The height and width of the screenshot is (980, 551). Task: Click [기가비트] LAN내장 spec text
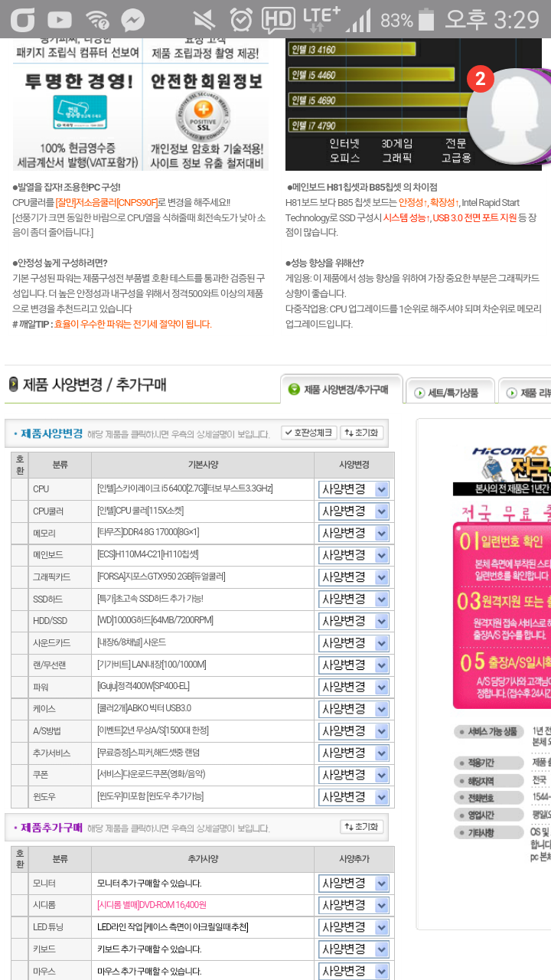tap(151, 665)
